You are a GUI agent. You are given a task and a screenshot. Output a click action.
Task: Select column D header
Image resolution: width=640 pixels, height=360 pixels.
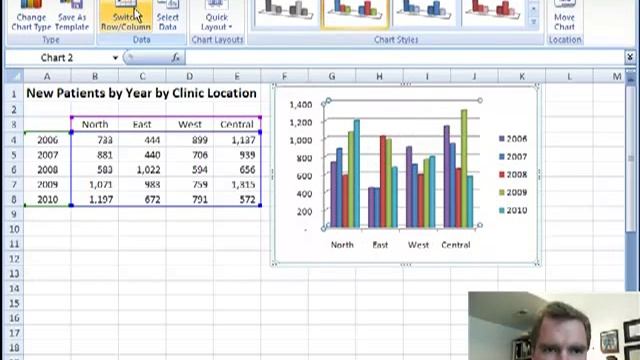click(x=189, y=76)
